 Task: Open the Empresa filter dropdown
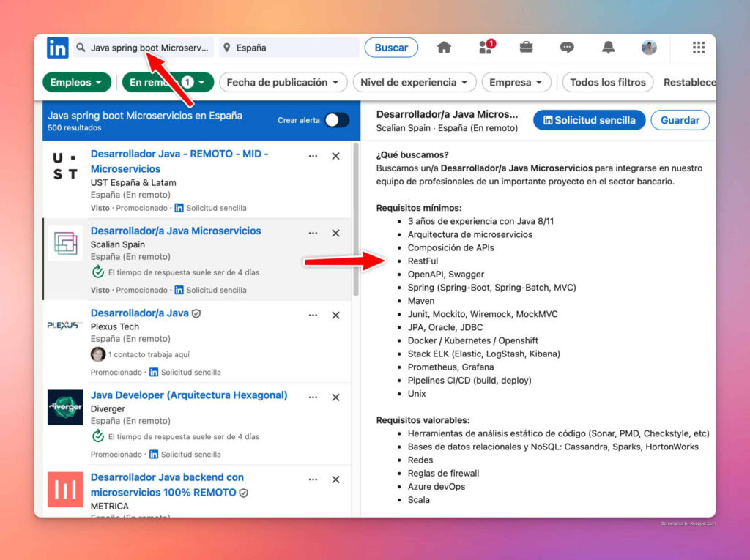516,82
